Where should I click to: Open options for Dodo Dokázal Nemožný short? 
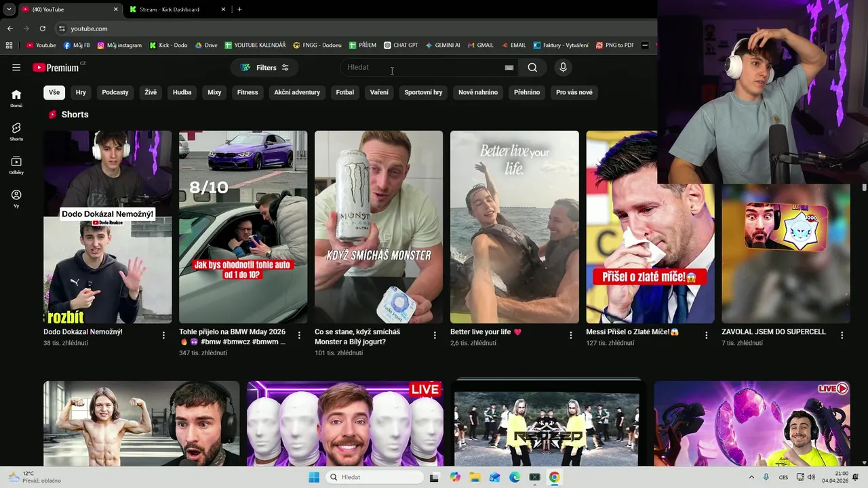163,335
